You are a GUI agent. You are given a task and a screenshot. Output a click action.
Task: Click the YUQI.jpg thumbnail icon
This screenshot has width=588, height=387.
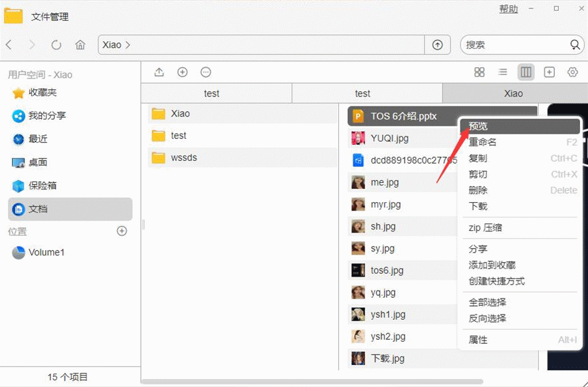358,138
